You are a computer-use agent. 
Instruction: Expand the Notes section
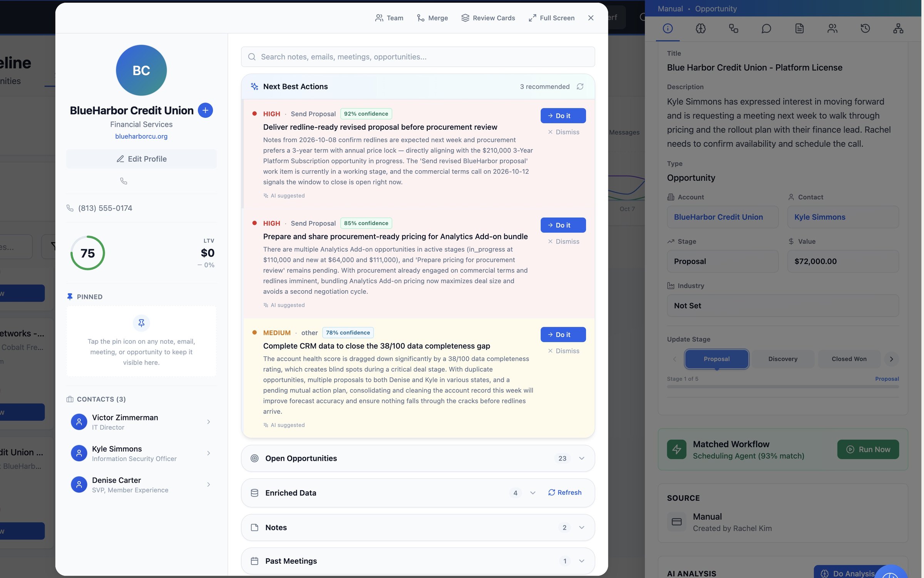tap(418, 528)
